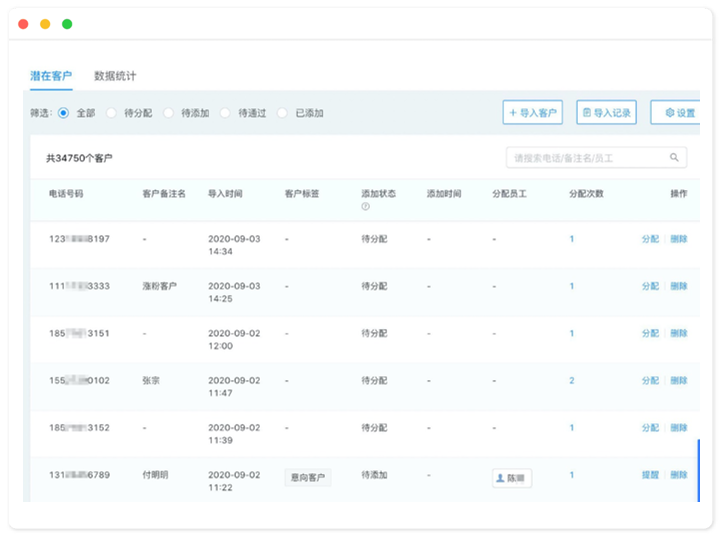721x538 pixels.
Task: Click the search magnifier icon
Action: (x=675, y=157)
